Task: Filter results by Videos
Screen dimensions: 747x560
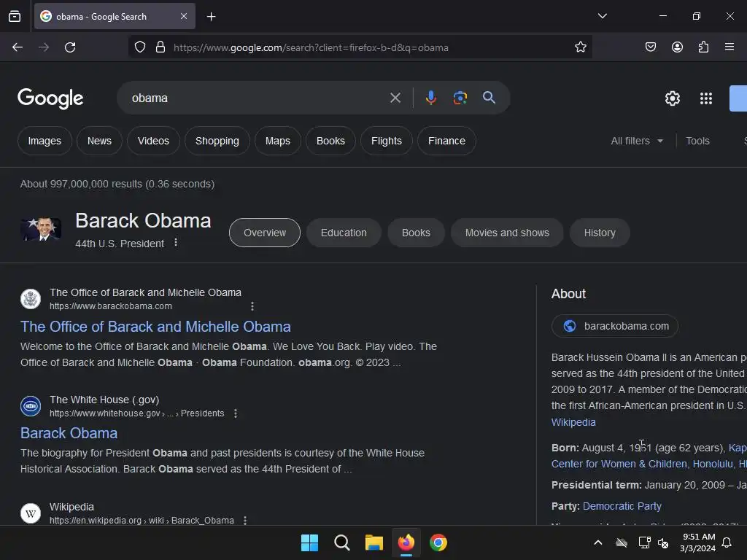Action: (x=153, y=141)
